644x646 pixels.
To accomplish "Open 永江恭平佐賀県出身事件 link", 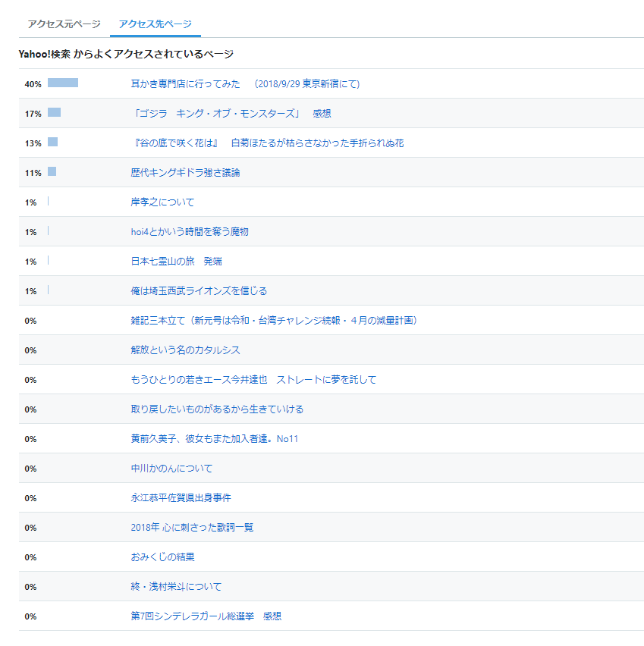I will [181, 498].
